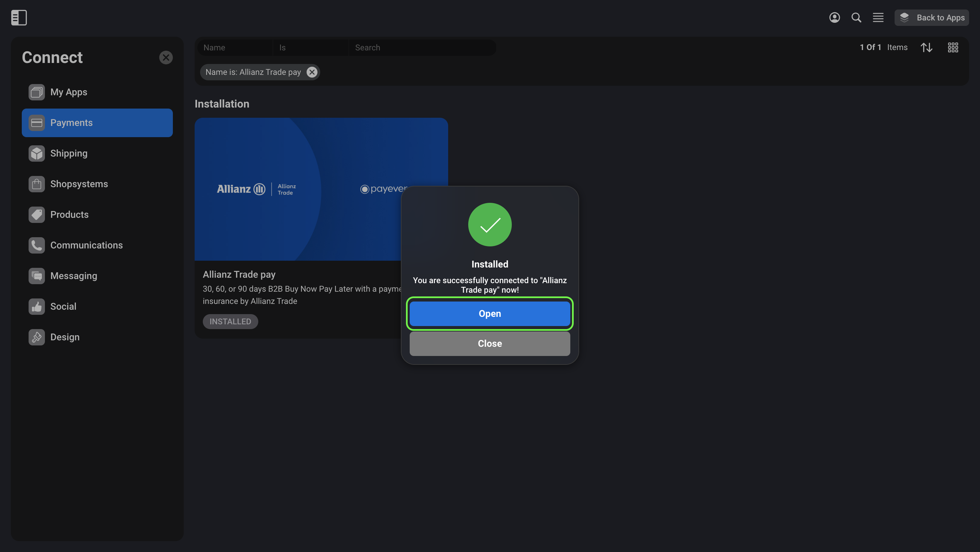The width and height of the screenshot is (980, 552).
Task: Click the Messaging chat bubble icon
Action: click(36, 276)
